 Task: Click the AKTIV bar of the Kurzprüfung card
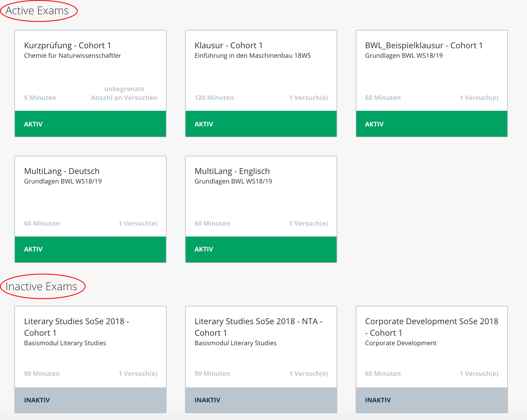(x=90, y=124)
